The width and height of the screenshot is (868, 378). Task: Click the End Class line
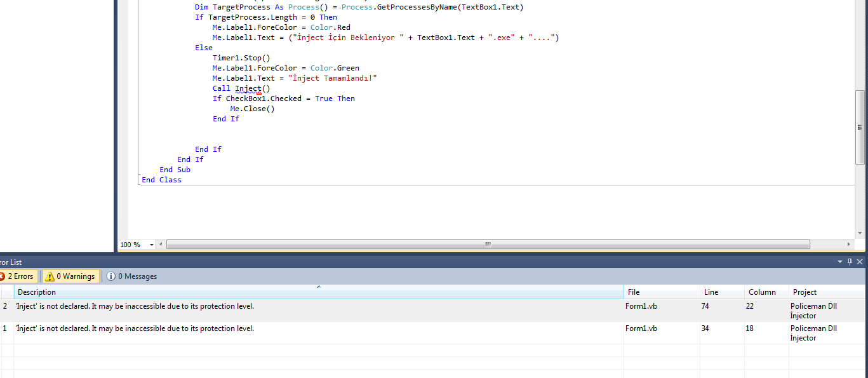point(161,180)
